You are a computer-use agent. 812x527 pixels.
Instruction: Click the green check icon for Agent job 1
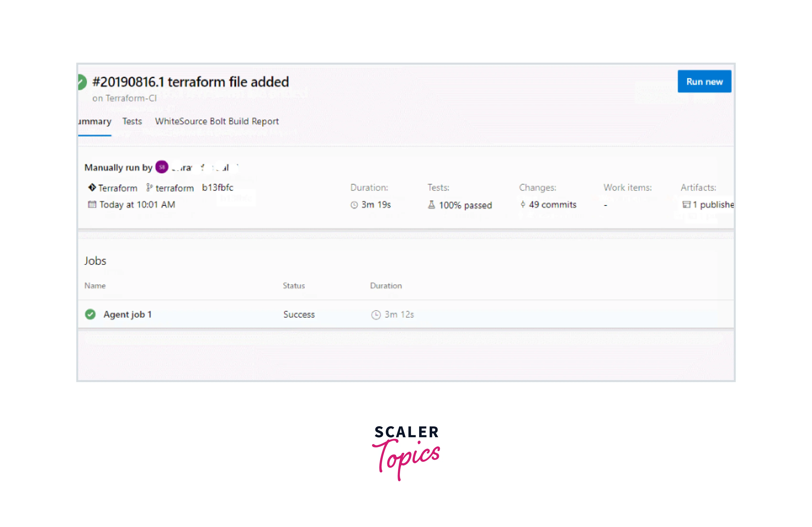tap(91, 314)
